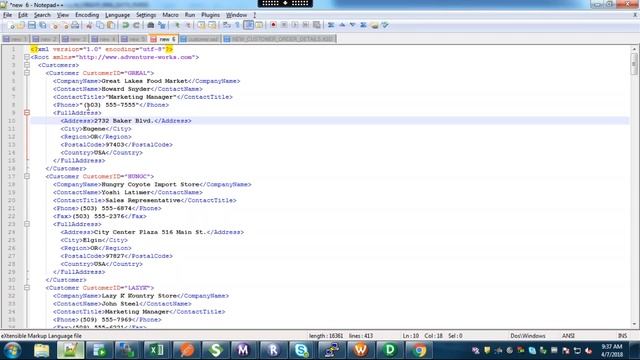The width and height of the screenshot is (640, 360).
Task: Click the scrollbar down arrow in the editor
Action: pos(634,324)
